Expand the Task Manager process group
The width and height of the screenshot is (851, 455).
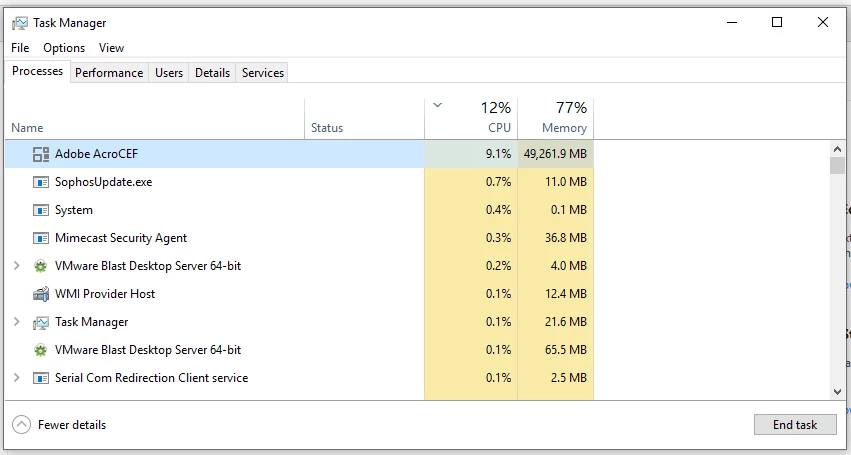pyautogui.click(x=16, y=321)
